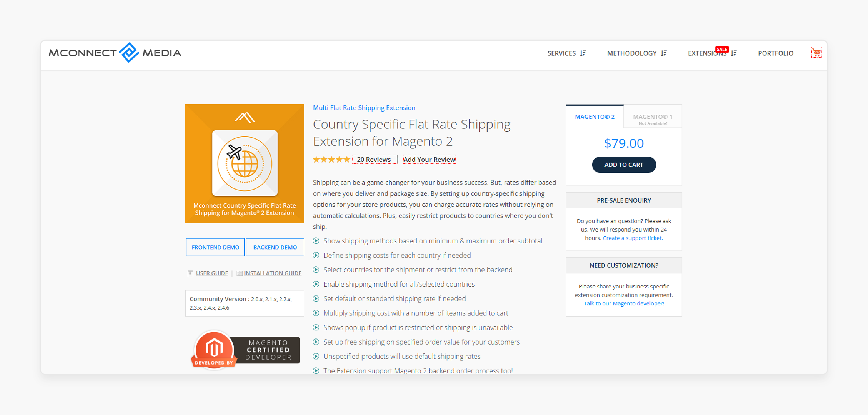Click bullet icon for Define shipping costs

tap(316, 255)
